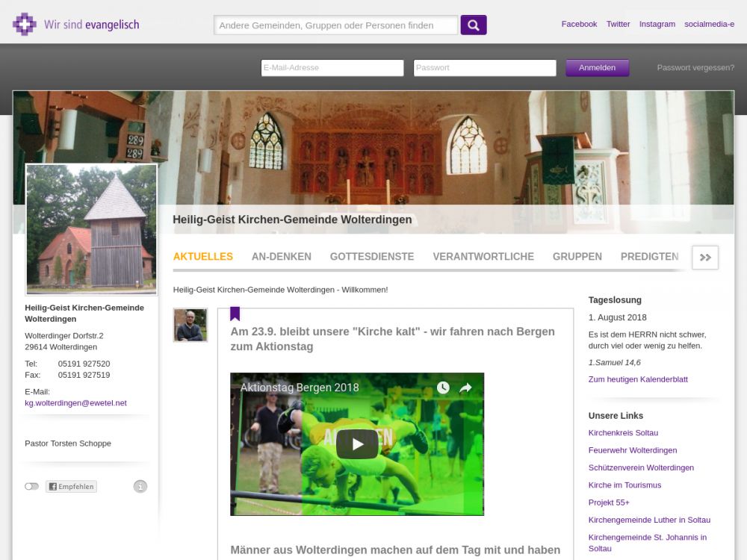Click the purple magnifier search button
This screenshot has width=747, height=560.
click(473, 25)
